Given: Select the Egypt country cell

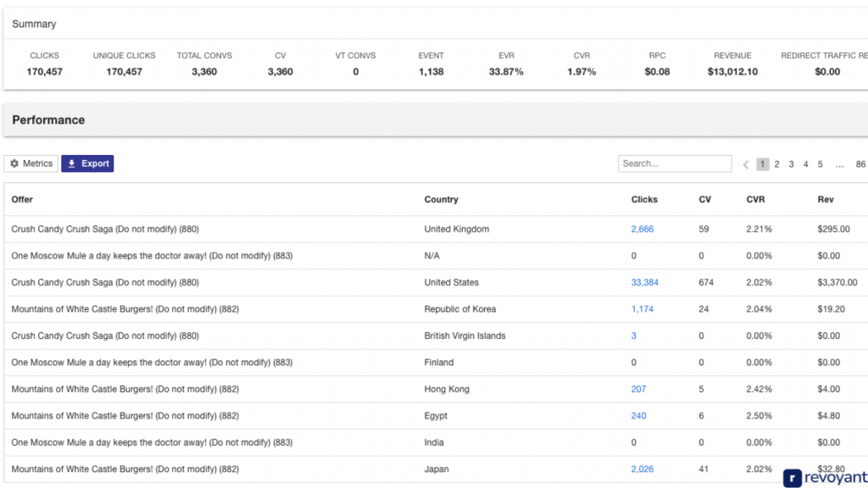Looking at the screenshot, I should point(436,415).
